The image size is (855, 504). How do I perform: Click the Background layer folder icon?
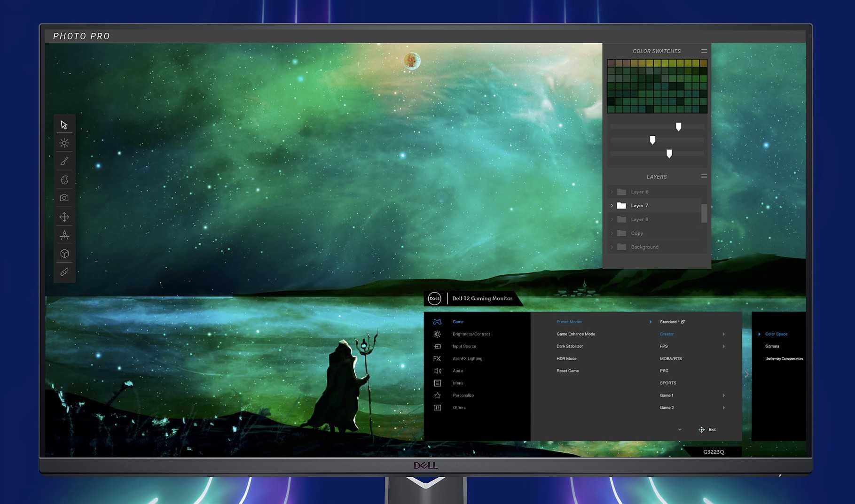pos(621,247)
